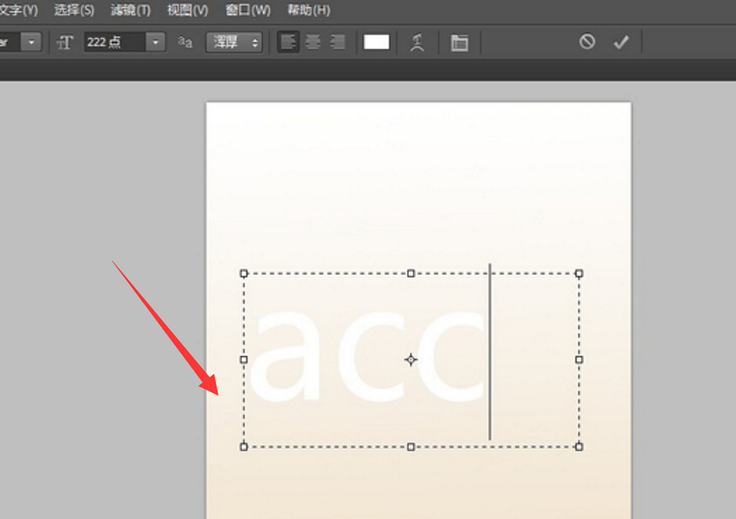
Task: Open the 窗口(W) menu
Action: click(248, 10)
